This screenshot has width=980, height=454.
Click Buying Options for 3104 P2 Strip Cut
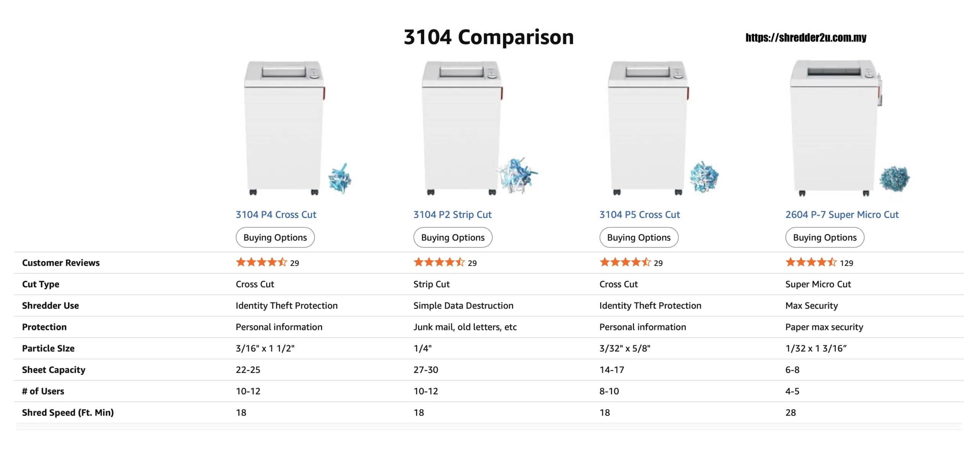(452, 237)
